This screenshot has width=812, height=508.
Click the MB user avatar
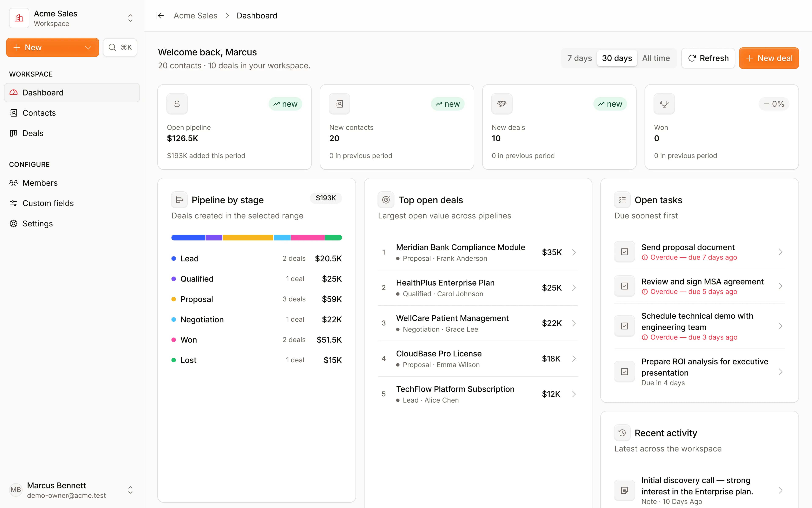coord(16,490)
